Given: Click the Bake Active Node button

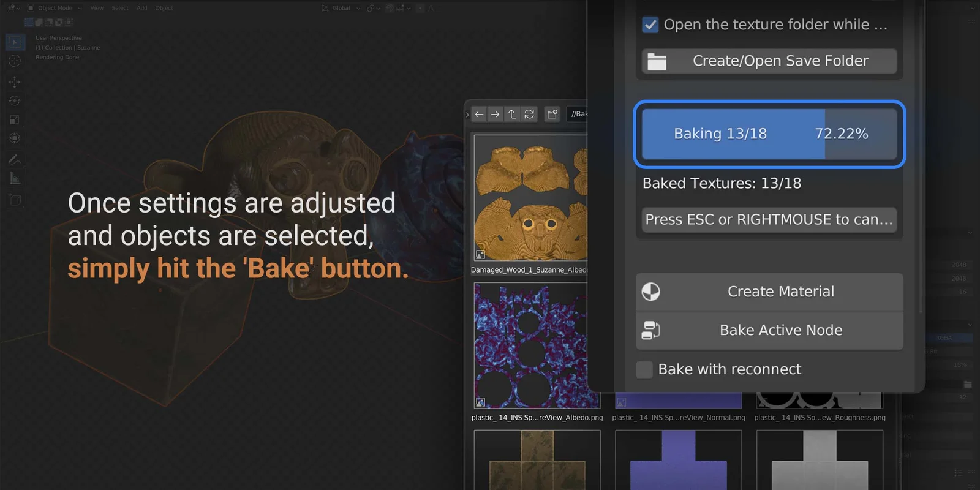Looking at the screenshot, I should [769, 330].
